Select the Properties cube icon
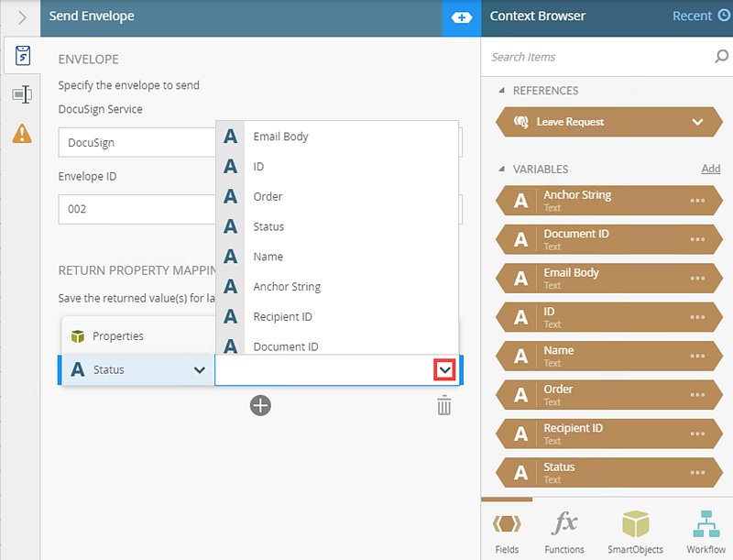This screenshot has height=560, width=733. pyautogui.click(x=78, y=336)
